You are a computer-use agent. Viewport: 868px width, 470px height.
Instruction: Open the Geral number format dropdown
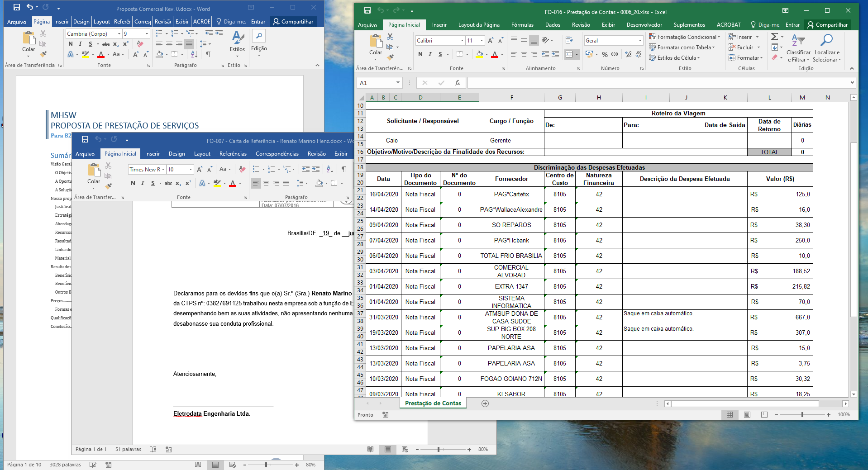pyautogui.click(x=640, y=41)
